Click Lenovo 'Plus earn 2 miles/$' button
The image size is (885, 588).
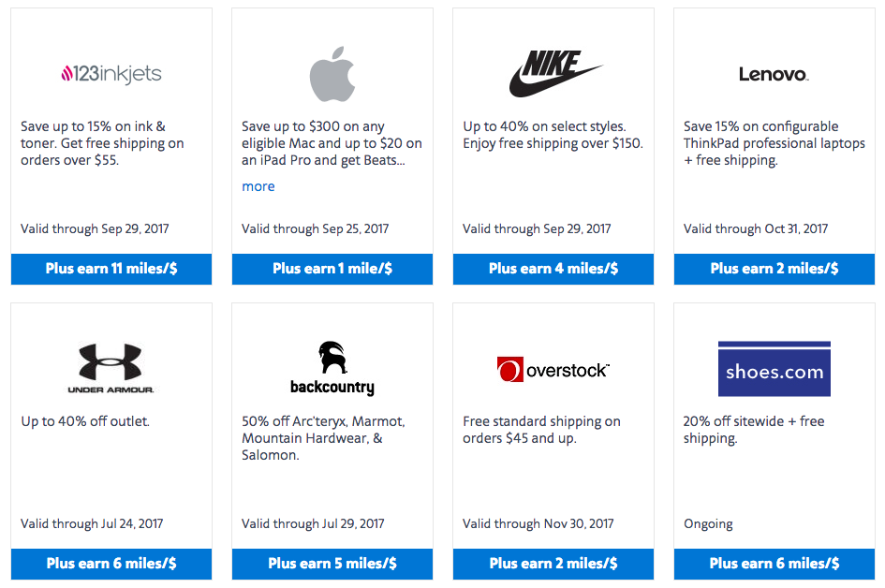[774, 269]
